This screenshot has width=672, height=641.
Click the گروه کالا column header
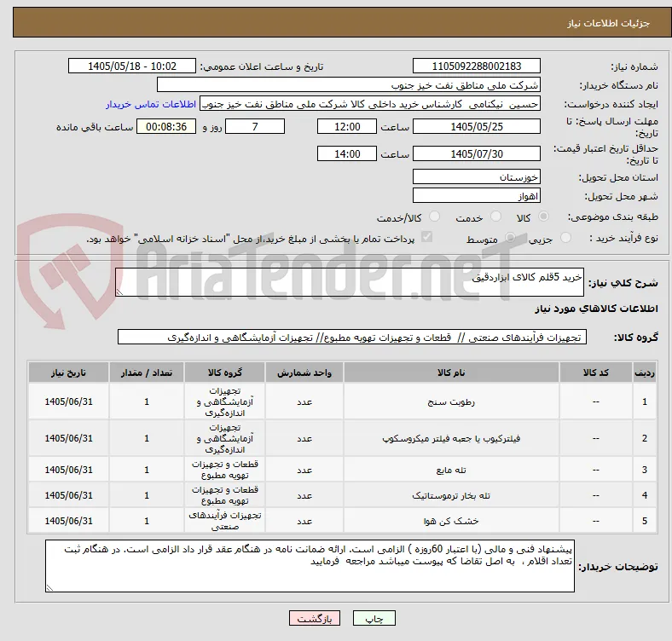[x=225, y=372]
